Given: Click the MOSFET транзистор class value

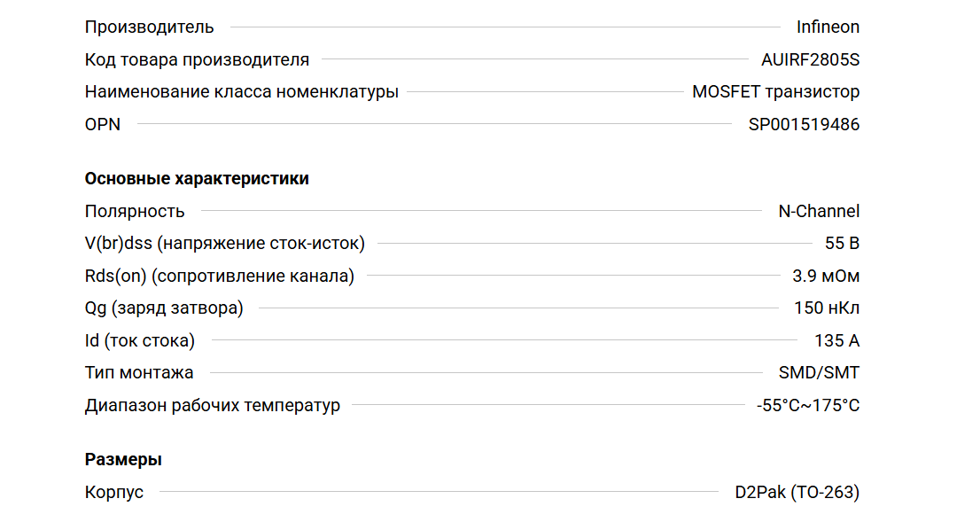Looking at the screenshot, I should (x=775, y=91).
